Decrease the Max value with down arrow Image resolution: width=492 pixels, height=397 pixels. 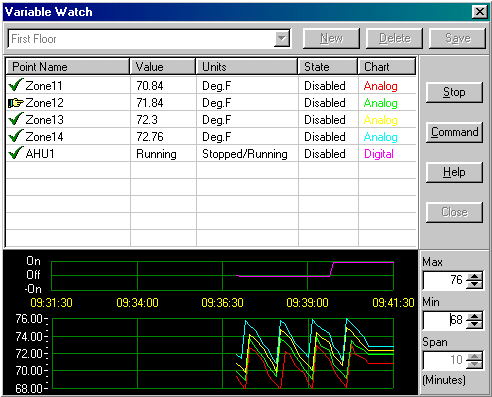(474, 284)
